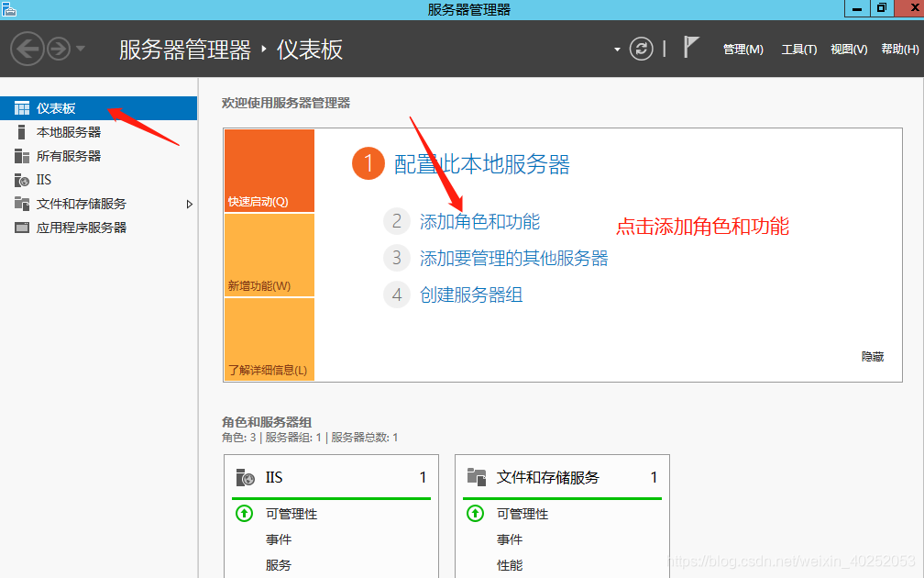
Task: Click 可管理性 in the 文件和存储服务 tile
Action: (x=522, y=514)
